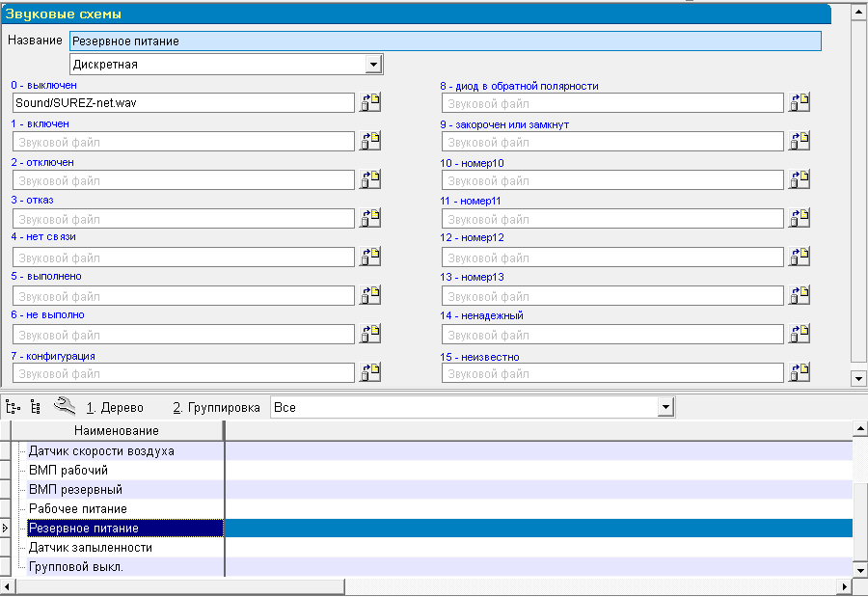This screenshot has height=597, width=868.
Task: Click the wrench settings icon
Action: pyautogui.click(x=65, y=407)
